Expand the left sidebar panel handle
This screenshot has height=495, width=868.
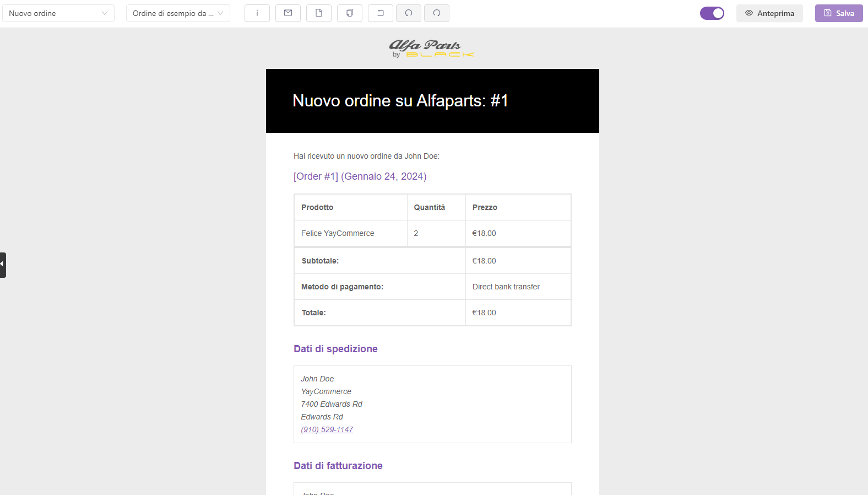tap(3, 265)
